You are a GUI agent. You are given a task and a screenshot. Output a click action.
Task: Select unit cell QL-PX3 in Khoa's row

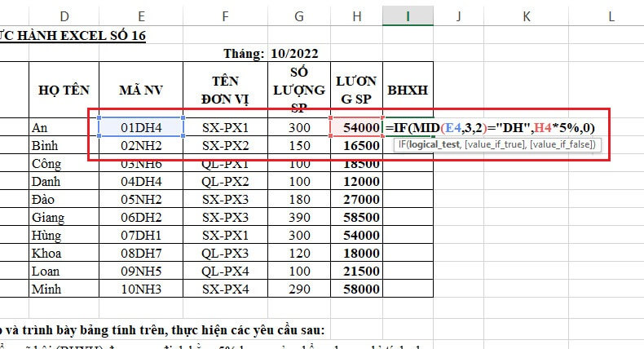pyautogui.click(x=226, y=254)
